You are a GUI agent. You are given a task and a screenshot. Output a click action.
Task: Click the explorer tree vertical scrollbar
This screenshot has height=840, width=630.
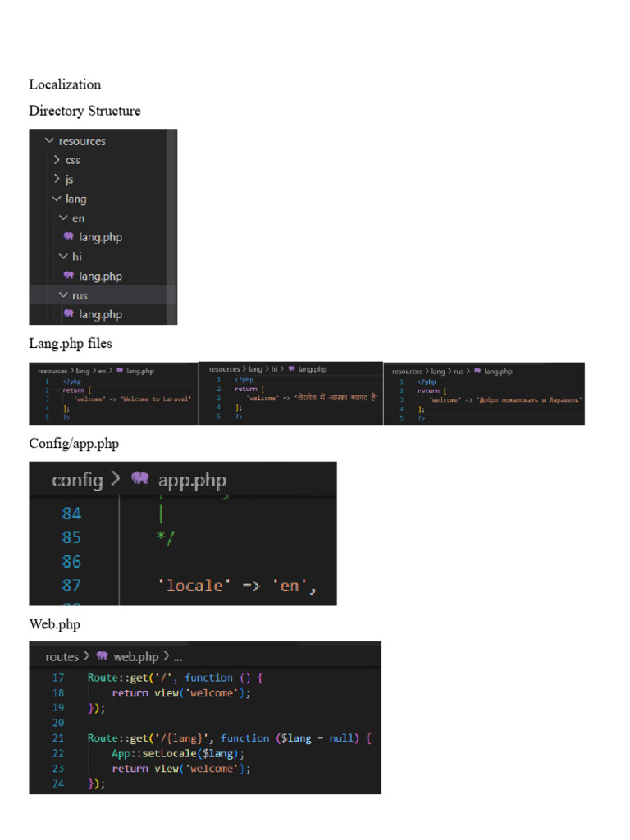171,226
